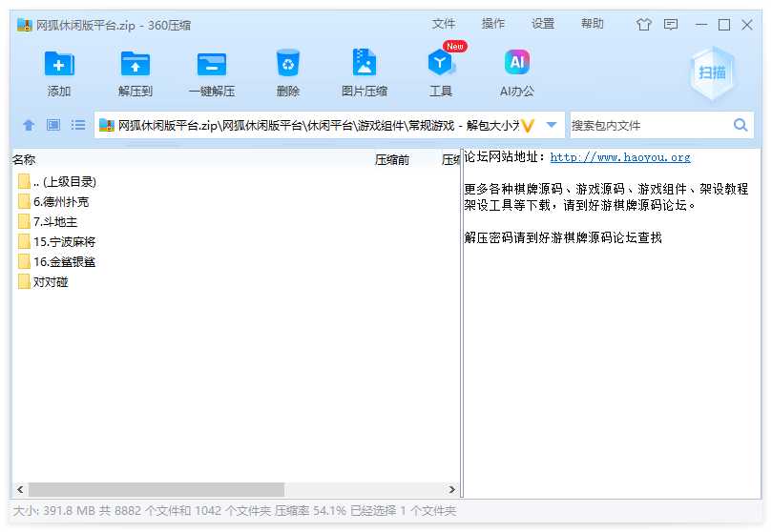The height and width of the screenshot is (532, 772).
Task: Open the 操作 menu
Action: (x=493, y=24)
